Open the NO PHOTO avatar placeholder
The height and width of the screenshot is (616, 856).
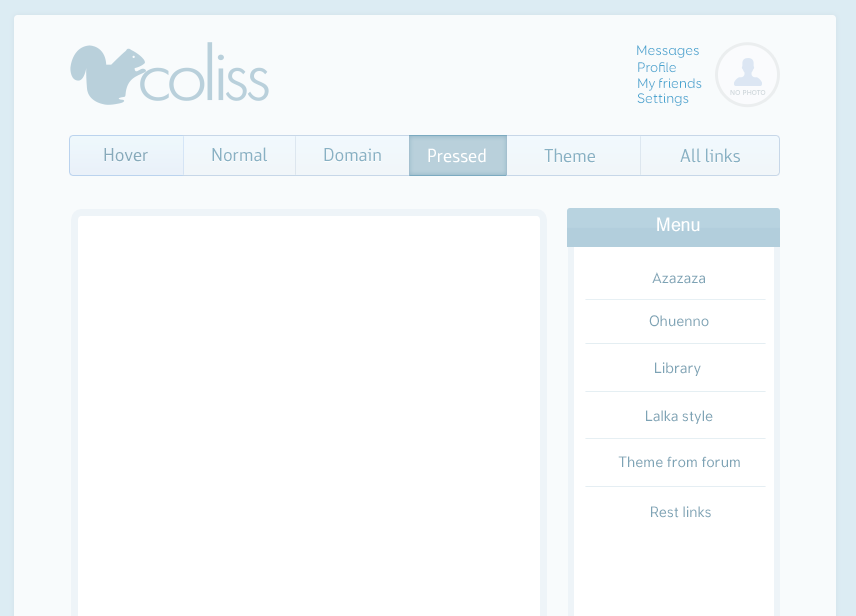click(x=747, y=75)
